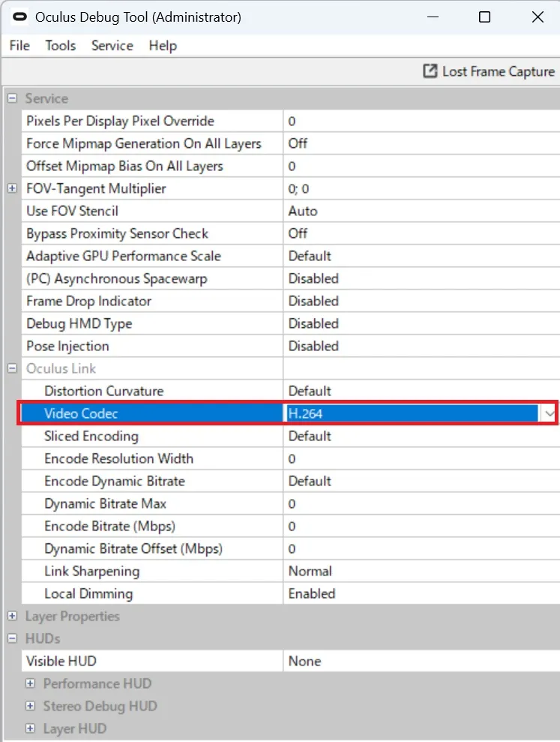Click the H.264 Video Codec value
Screen dimensions: 560x742
coord(305,413)
